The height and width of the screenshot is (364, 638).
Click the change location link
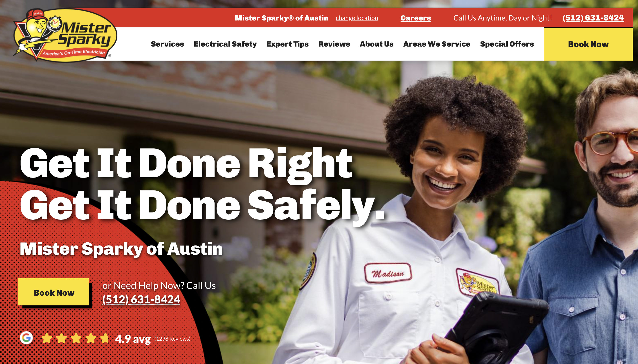(x=357, y=18)
